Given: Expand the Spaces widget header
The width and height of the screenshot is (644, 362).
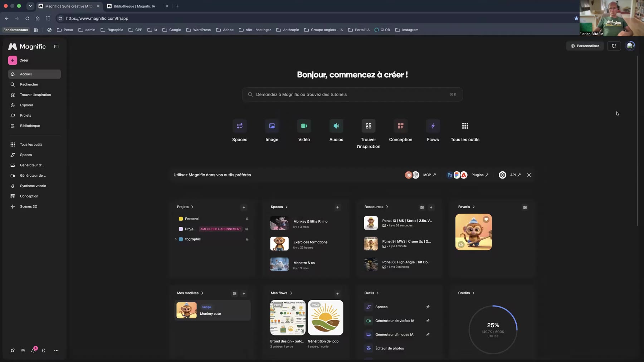Looking at the screenshot, I should (279, 207).
